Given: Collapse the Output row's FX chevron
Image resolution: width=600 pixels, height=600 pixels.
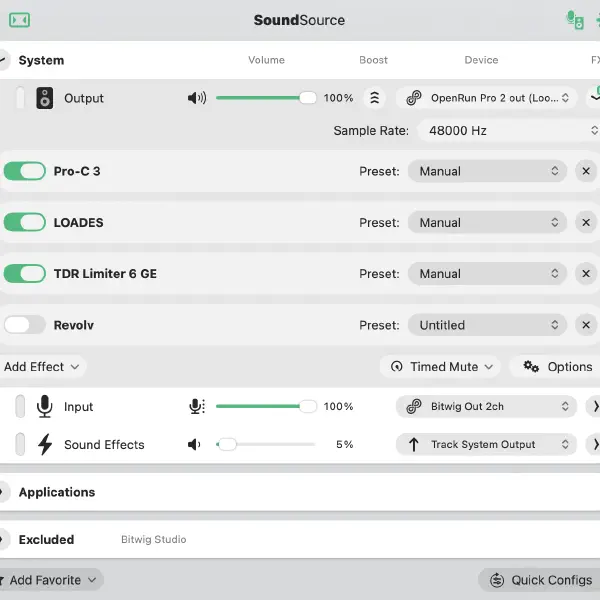Looking at the screenshot, I should (594, 98).
